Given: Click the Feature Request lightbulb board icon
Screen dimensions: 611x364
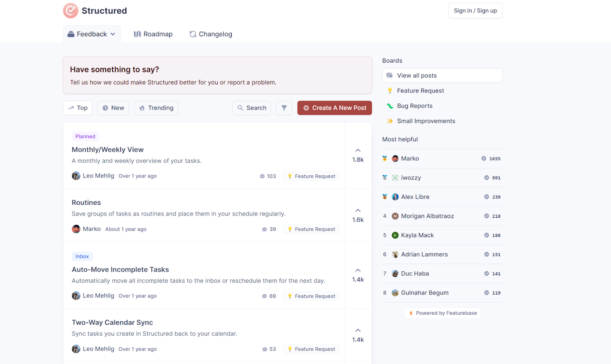Looking at the screenshot, I should (390, 91).
